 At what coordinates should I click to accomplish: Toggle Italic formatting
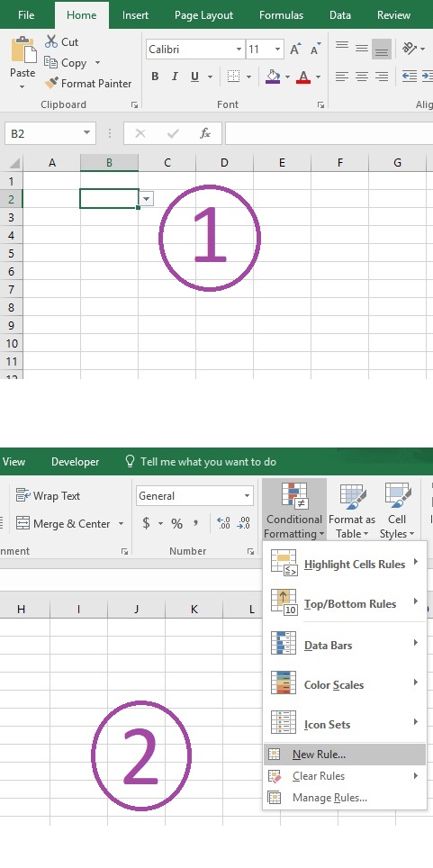(175, 77)
